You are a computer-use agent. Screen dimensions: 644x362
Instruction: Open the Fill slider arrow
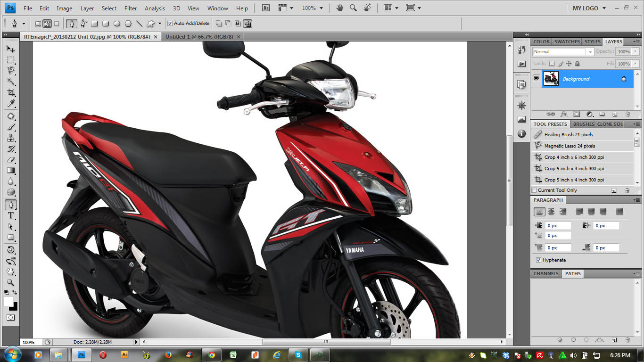tap(636, 64)
